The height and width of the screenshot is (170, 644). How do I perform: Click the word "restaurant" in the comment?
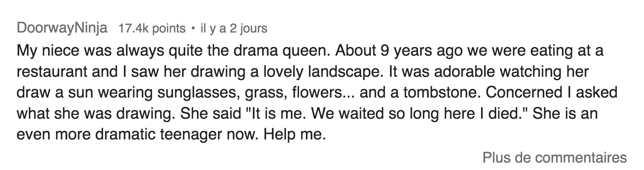50,72
